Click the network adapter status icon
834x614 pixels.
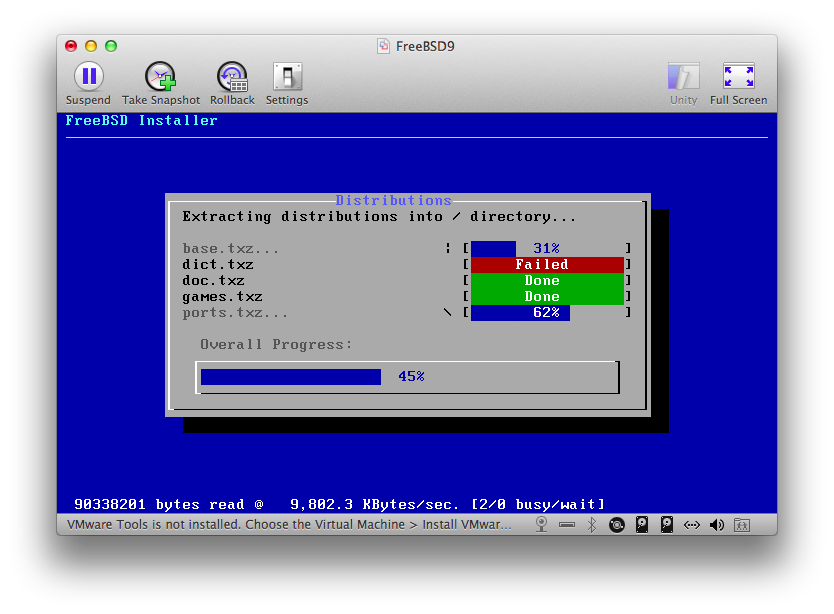click(691, 525)
